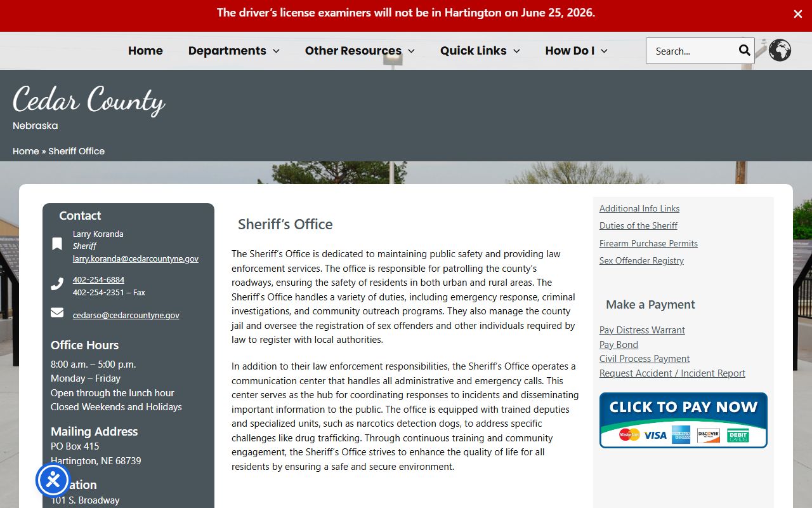Open Duties of the Sheriff link

pyautogui.click(x=638, y=225)
